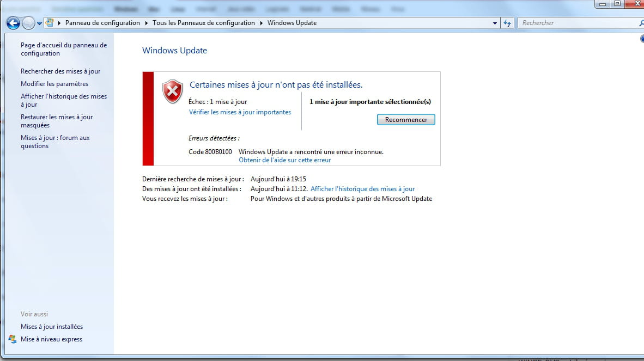Click the Back navigation arrow
644x361 pixels.
click(13, 23)
